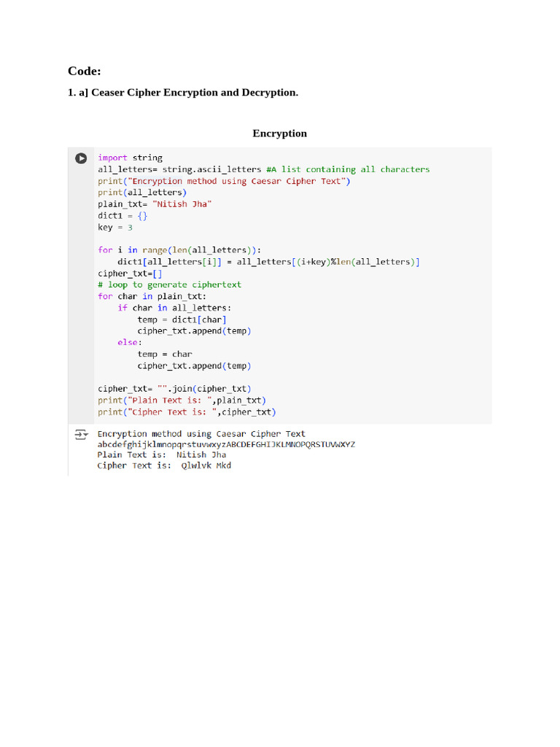This screenshot has height=747, width=560.
Task: Click the 'cipher_txt=[]' line
Action: 130,274
